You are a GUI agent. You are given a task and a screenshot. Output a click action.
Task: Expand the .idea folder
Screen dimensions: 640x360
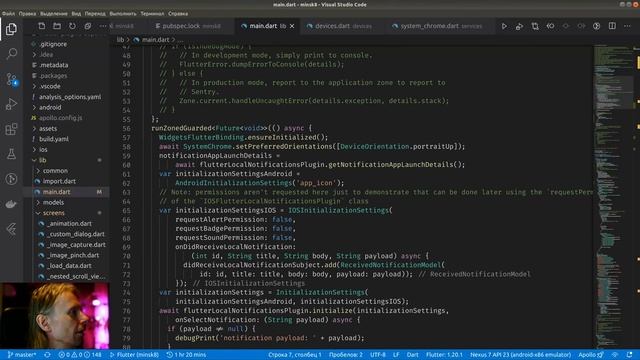pos(46,55)
